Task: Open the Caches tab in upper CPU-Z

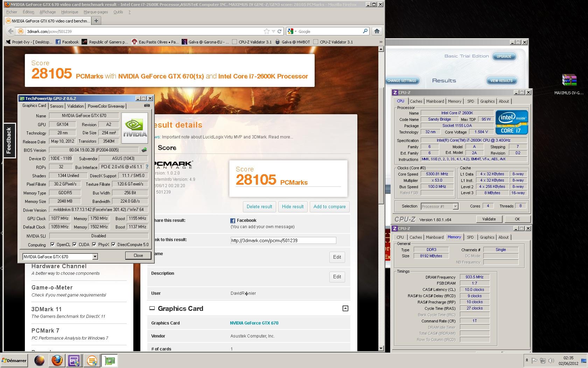Action: tap(416, 101)
